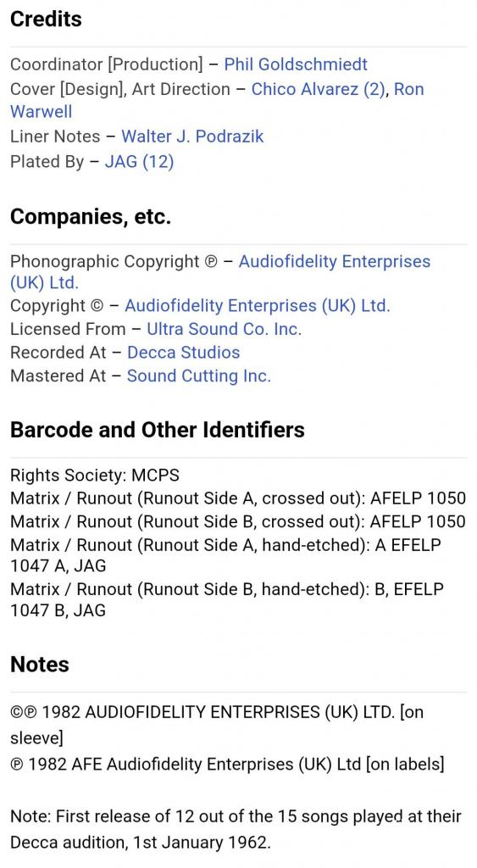The height and width of the screenshot is (868, 477).
Task: Open the Chico Alvarez (2) link
Action: [319, 89]
